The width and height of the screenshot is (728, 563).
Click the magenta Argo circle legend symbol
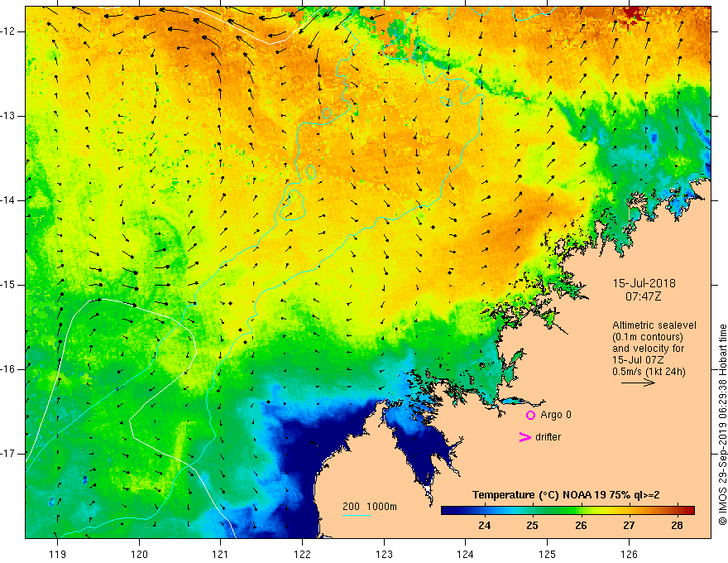pos(530,416)
